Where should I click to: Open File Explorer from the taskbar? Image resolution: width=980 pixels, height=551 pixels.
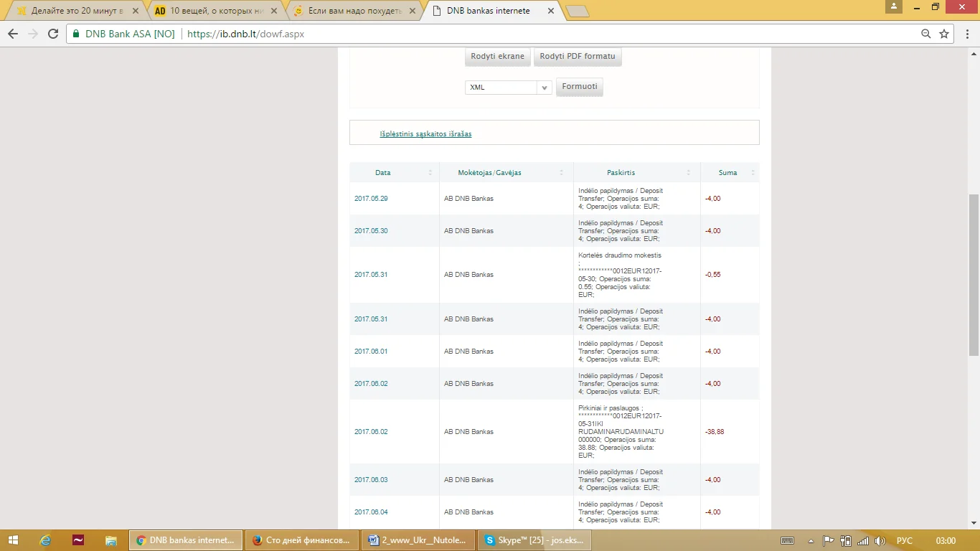pyautogui.click(x=110, y=540)
